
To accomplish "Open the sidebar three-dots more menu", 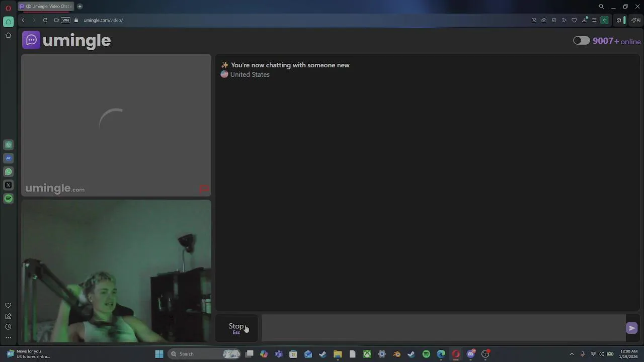I will click(8, 337).
